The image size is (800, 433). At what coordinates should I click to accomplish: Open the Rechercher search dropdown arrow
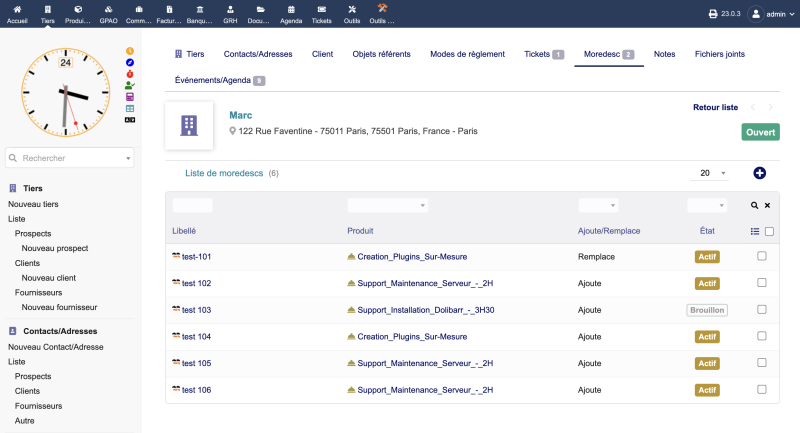point(128,158)
